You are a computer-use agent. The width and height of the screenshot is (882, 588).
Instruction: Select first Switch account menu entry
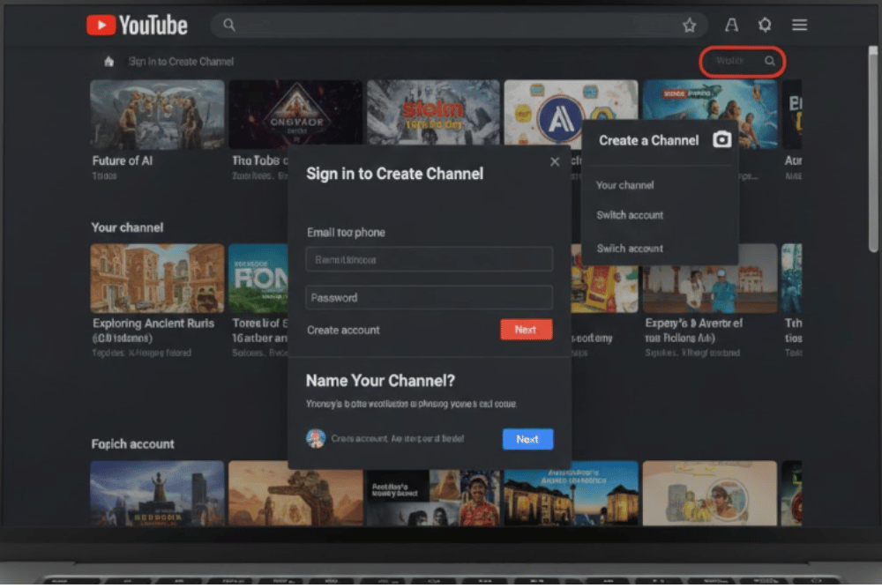(x=630, y=215)
